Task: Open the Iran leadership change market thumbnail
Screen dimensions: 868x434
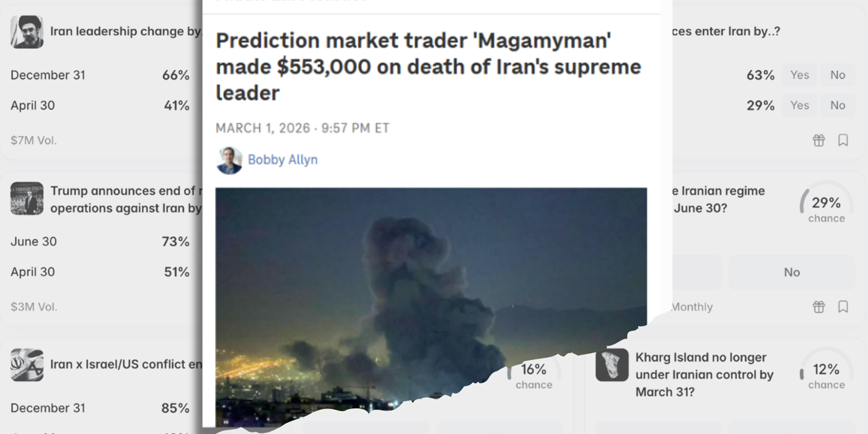Action: click(27, 32)
